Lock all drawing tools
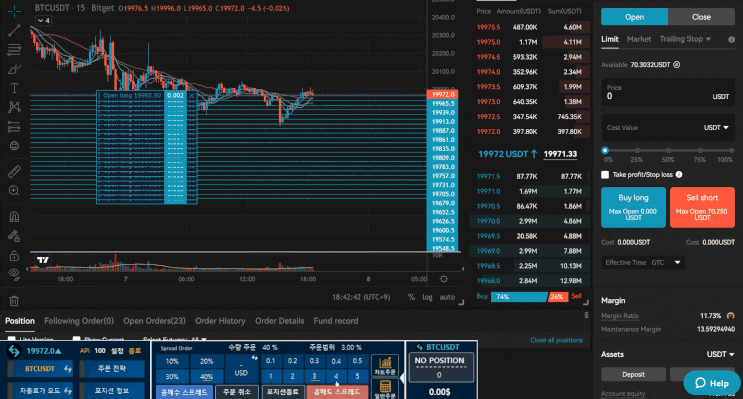The width and height of the screenshot is (743, 399). coord(14,255)
